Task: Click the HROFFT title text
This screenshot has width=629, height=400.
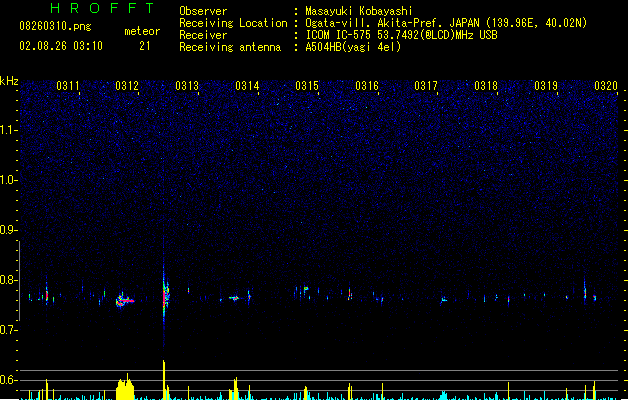Action: click(102, 8)
